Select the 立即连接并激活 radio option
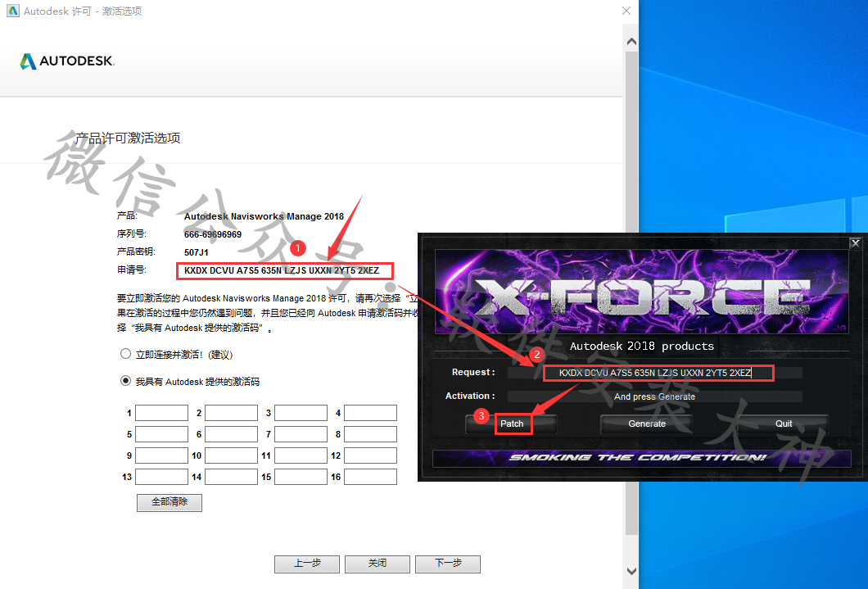868x589 pixels. 125,354
